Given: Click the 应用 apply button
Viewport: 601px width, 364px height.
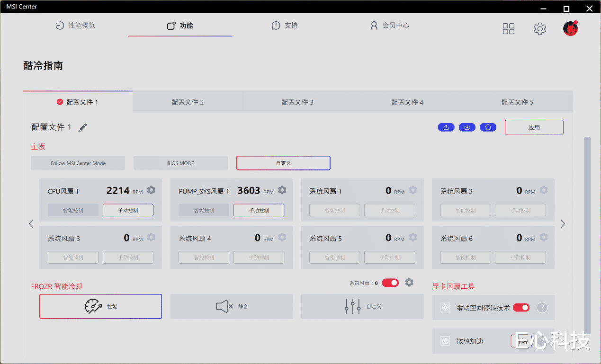Looking at the screenshot, I should (534, 127).
